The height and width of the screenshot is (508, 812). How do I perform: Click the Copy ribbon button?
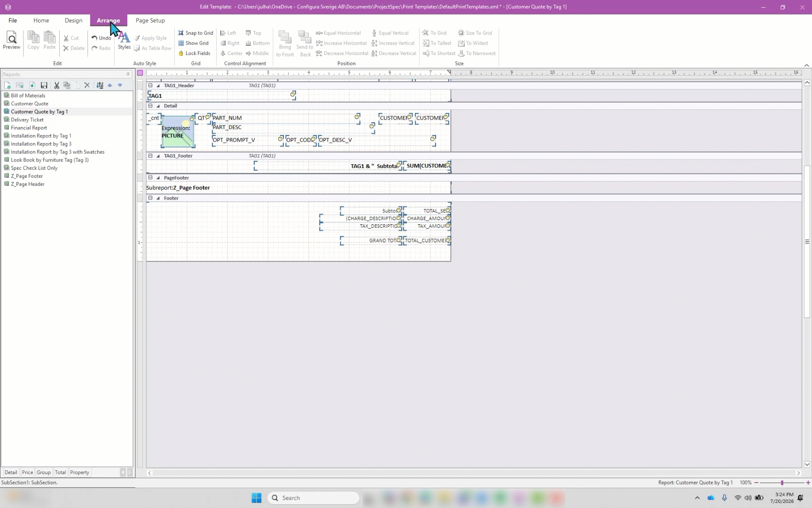click(33, 40)
